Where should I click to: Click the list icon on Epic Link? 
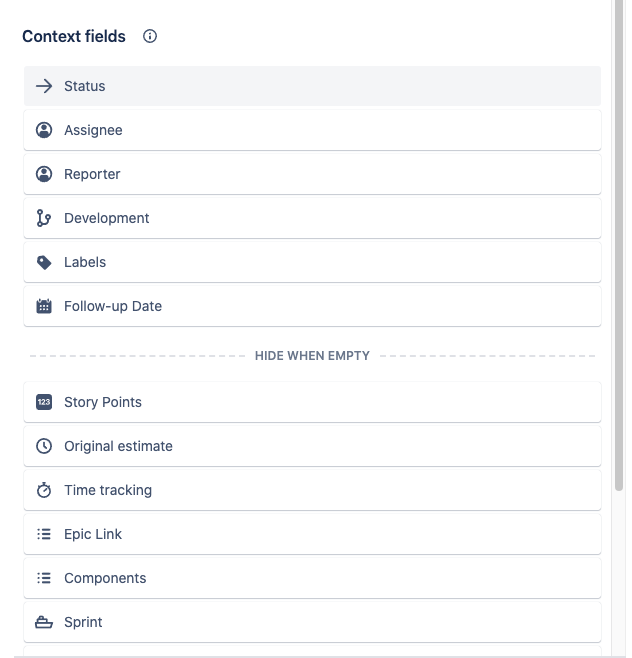pyautogui.click(x=44, y=534)
